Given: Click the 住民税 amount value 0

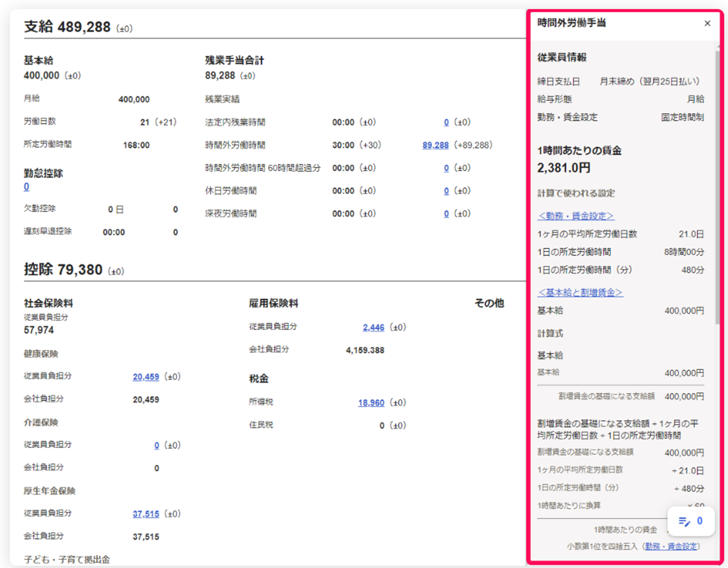Looking at the screenshot, I should click(x=382, y=426).
